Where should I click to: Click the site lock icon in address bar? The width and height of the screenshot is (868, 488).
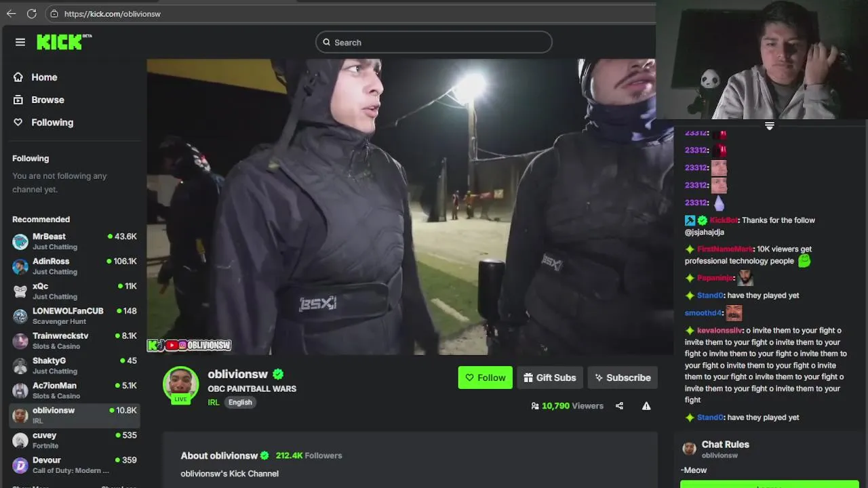(x=54, y=14)
